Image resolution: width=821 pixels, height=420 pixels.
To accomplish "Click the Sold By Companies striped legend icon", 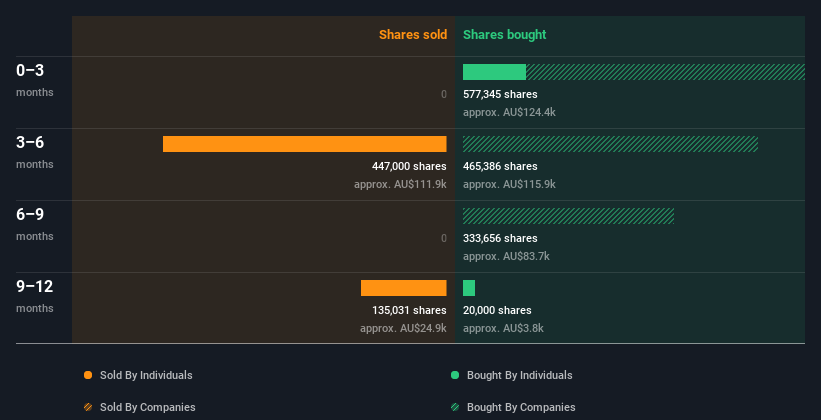I will click(x=88, y=407).
